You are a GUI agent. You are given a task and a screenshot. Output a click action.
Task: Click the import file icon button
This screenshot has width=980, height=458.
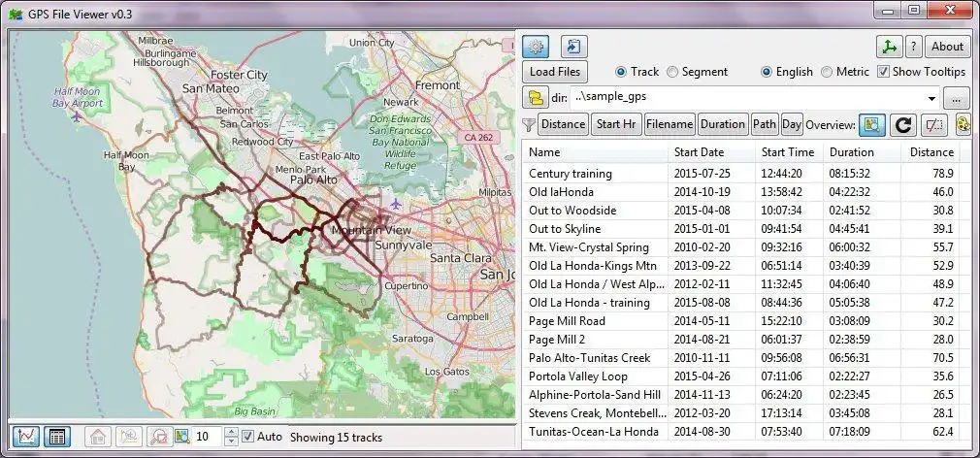click(573, 47)
